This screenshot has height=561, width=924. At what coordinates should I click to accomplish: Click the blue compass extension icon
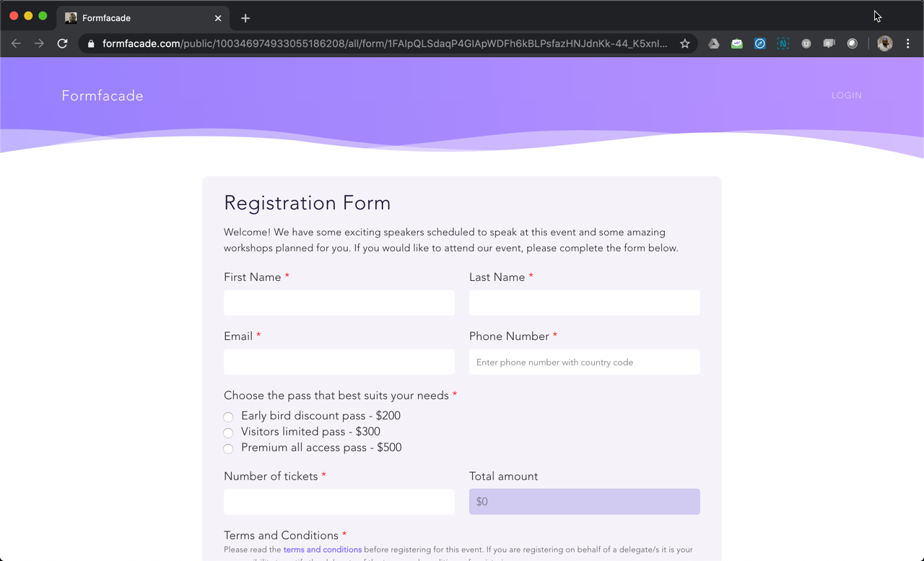[759, 44]
